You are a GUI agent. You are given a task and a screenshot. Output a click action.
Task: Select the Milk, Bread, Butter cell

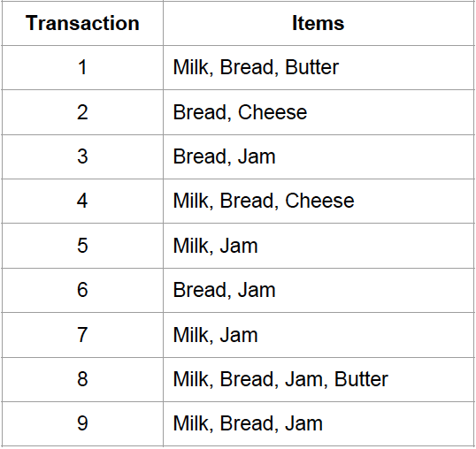tap(319, 67)
